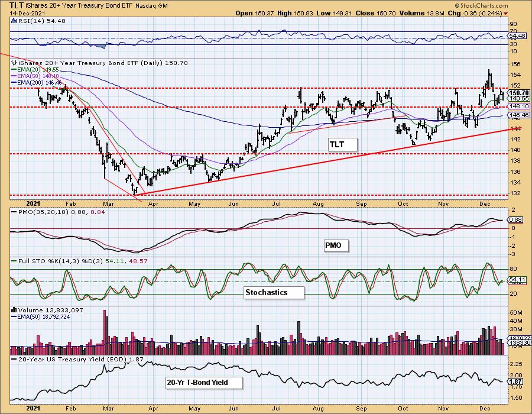Click the 80 label on stochastic axis
This screenshot has width=532, height=414.
pyautogui.click(x=513, y=269)
